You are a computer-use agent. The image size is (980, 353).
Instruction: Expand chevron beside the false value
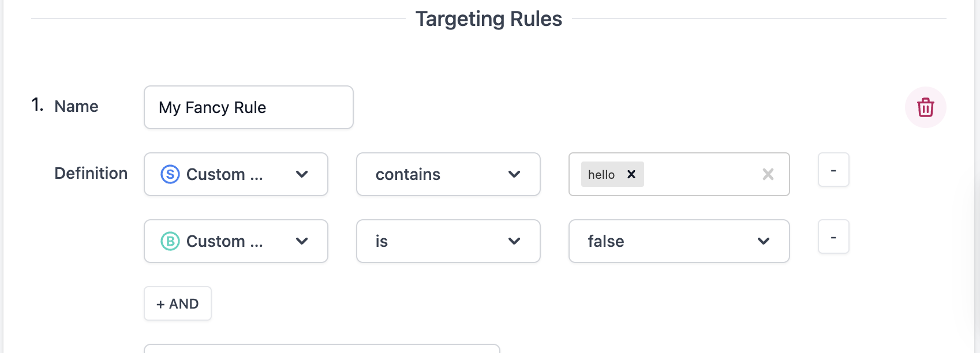(x=764, y=241)
